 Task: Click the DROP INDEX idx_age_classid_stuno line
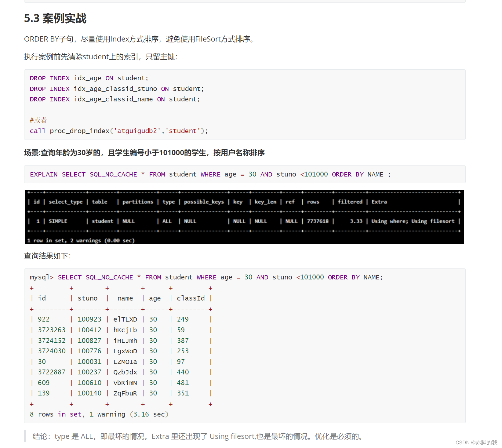point(117,89)
